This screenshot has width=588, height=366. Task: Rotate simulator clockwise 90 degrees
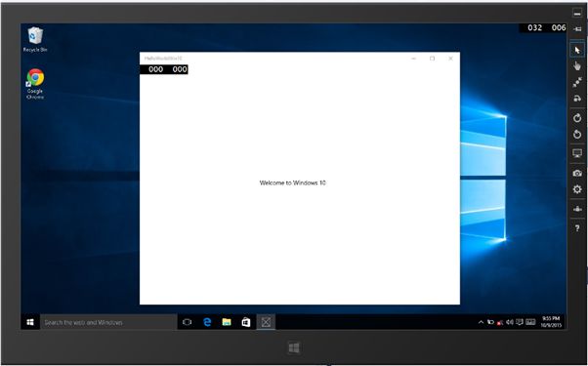pyautogui.click(x=577, y=118)
